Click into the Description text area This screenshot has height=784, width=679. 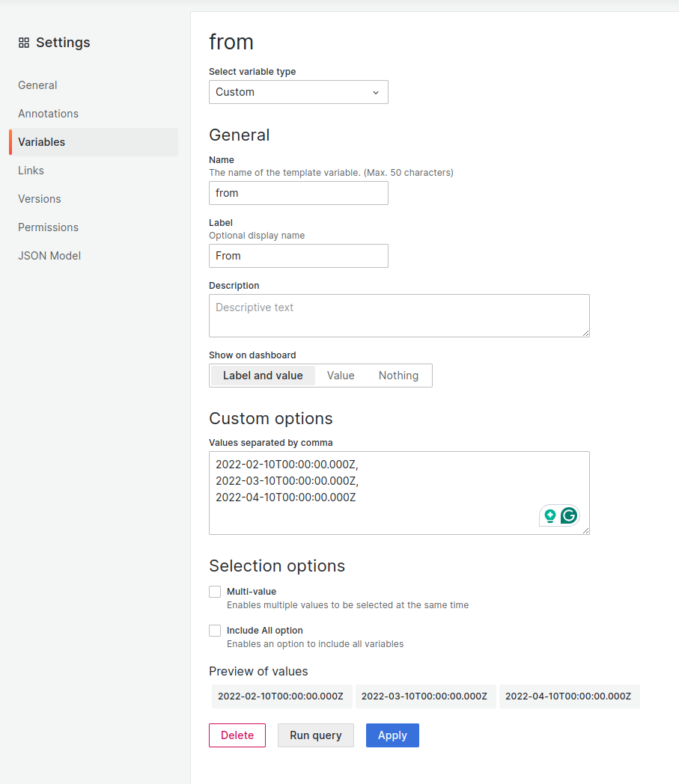[x=399, y=316]
